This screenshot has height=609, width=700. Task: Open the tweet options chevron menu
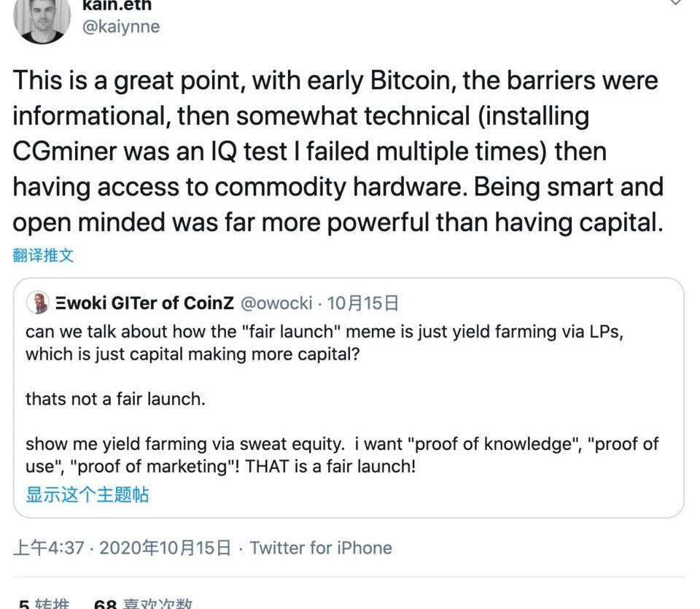[675, 4]
